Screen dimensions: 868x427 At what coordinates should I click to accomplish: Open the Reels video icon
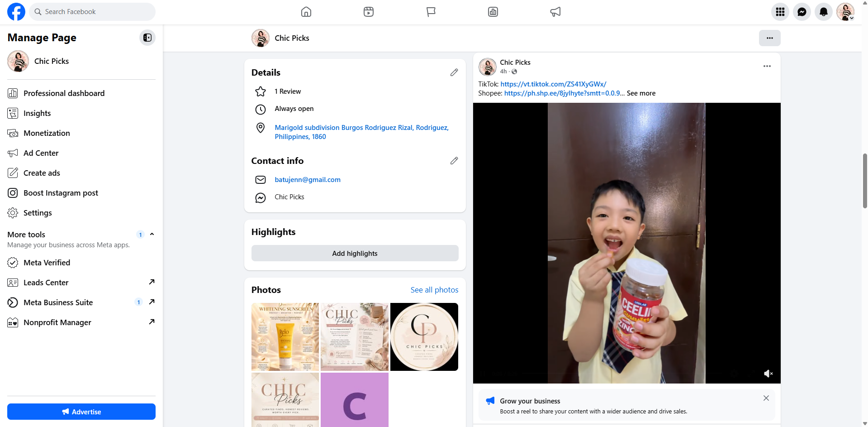tap(369, 12)
